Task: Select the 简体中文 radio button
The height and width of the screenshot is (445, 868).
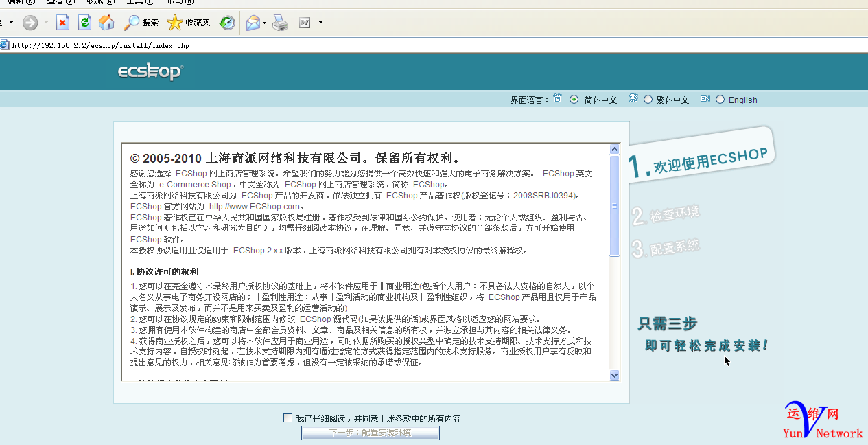Action: [x=574, y=100]
